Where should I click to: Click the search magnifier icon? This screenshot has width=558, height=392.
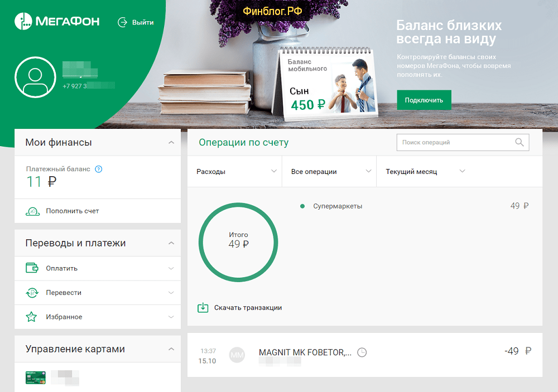519,143
